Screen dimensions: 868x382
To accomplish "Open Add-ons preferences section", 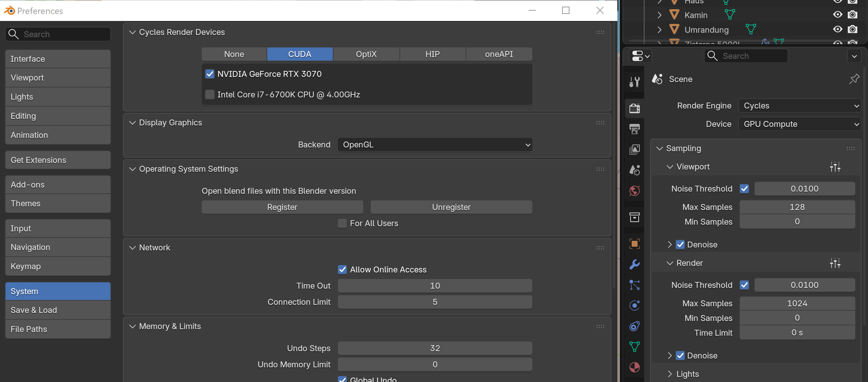I will 58,185.
